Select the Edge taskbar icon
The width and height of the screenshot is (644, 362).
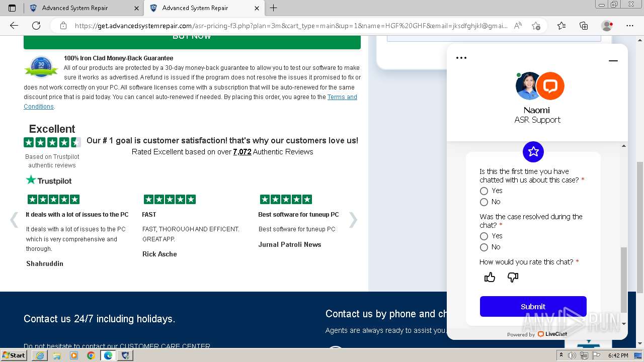tap(108, 355)
